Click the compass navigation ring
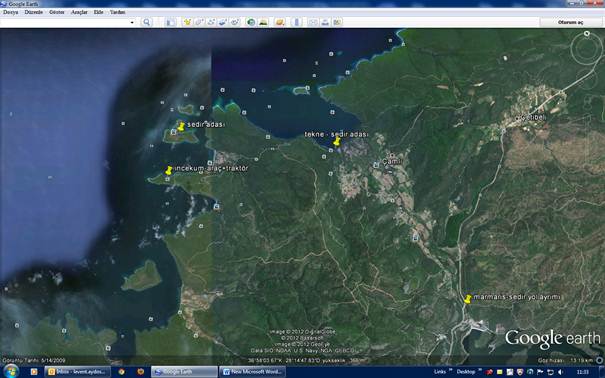Screen dimensions: 605x378 586,49
